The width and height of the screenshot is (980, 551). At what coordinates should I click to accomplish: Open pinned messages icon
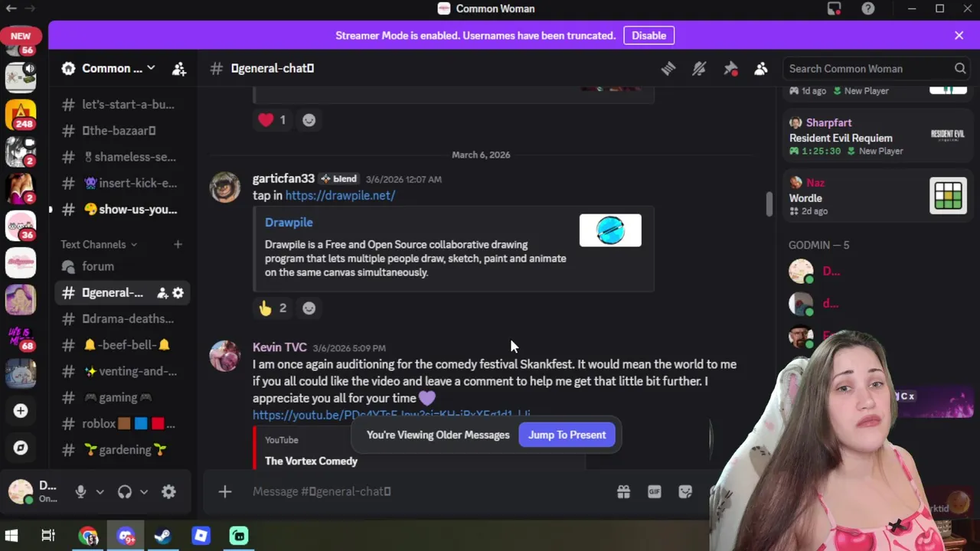click(730, 69)
